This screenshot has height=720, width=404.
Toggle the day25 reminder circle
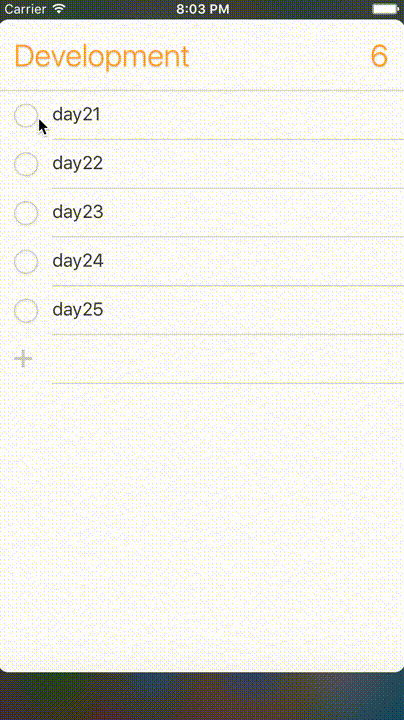coord(26,310)
